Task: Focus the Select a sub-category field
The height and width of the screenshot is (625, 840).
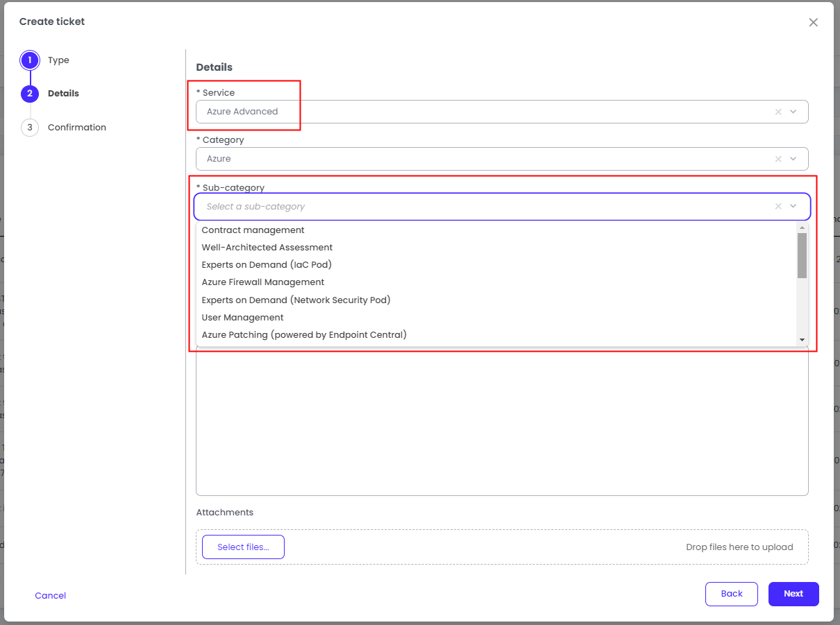Action: (502, 206)
